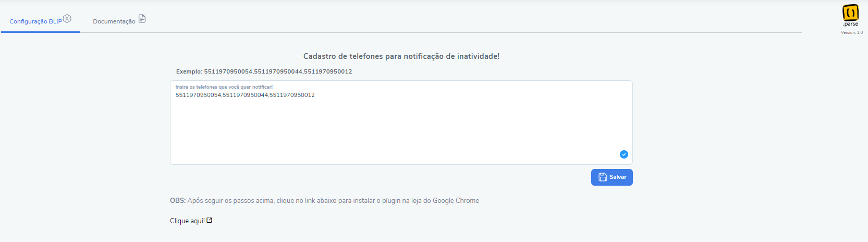This screenshot has height=242, width=868.
Task: Click the external link icon after Clique aqui
Action: (209, 220)
